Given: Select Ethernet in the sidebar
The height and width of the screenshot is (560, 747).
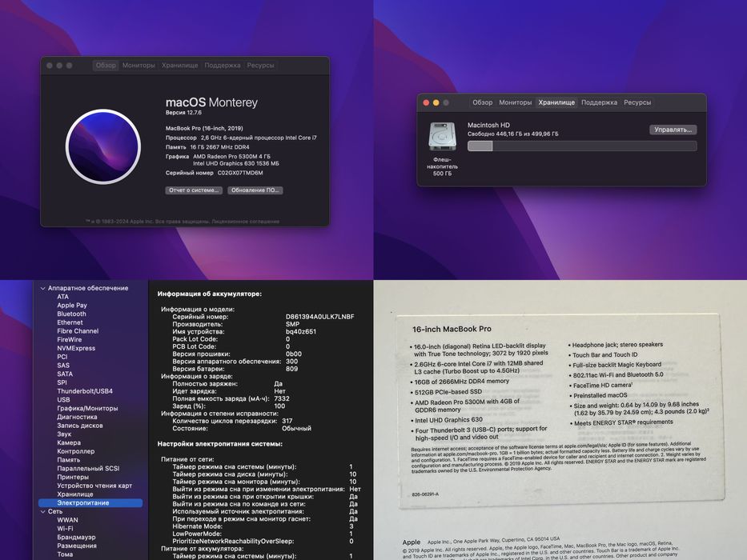Looking at the screenshot, I should pyautogui.click(x=70, y=322).
